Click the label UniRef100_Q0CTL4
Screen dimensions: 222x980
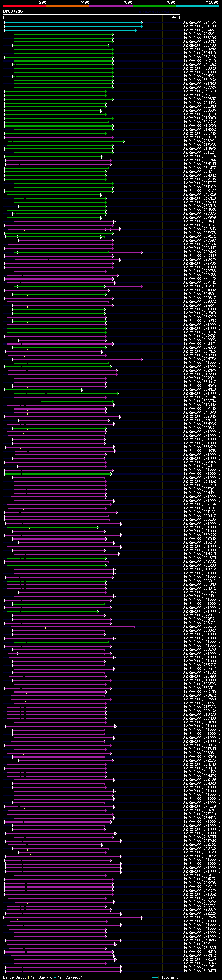199,156
